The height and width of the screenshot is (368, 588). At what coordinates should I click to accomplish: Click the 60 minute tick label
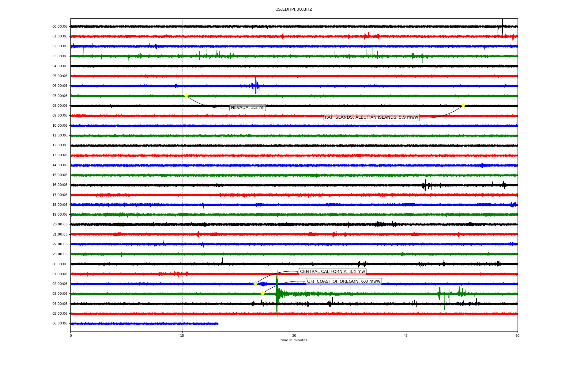pyautogui.click(x=517, y=335)
